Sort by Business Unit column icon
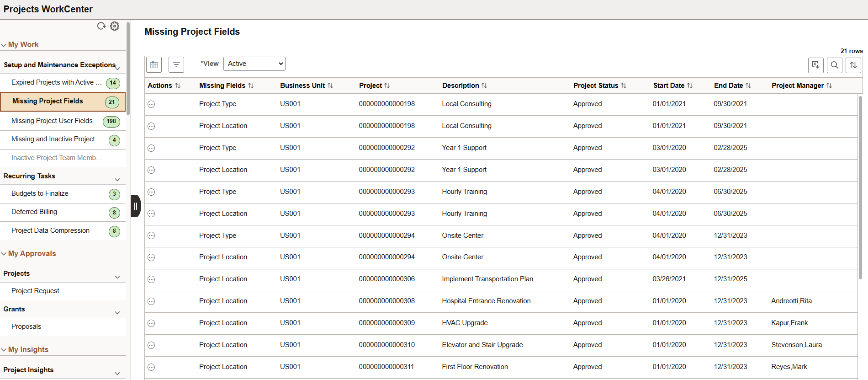The image size is (868, 380). (x=330, y=86)
